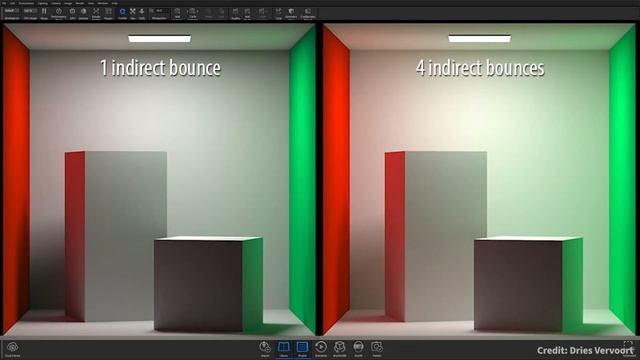
Task: Open the KeyShotXR icon
Action: pyautogui.click(x=340, y=347)
